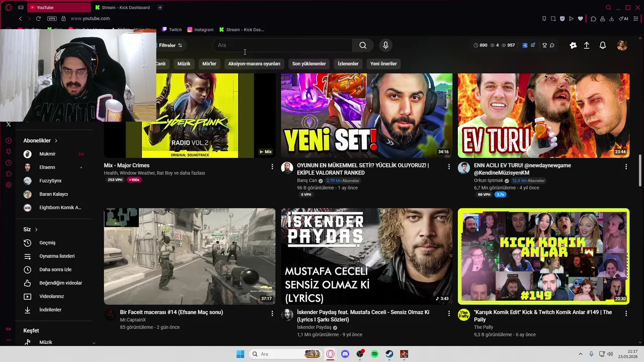644x362 pixels.
Task: Open options menu for Karışık Komik Edit video
Action: coord(626,313)
